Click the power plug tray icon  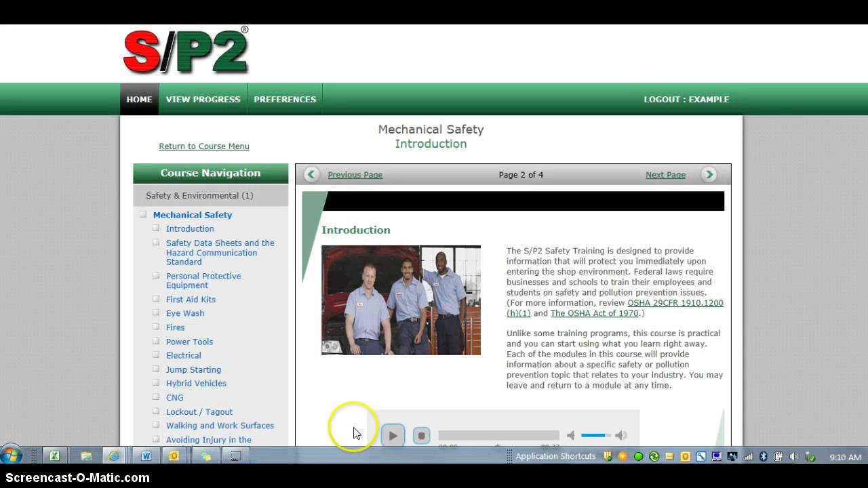coord(778,457)
